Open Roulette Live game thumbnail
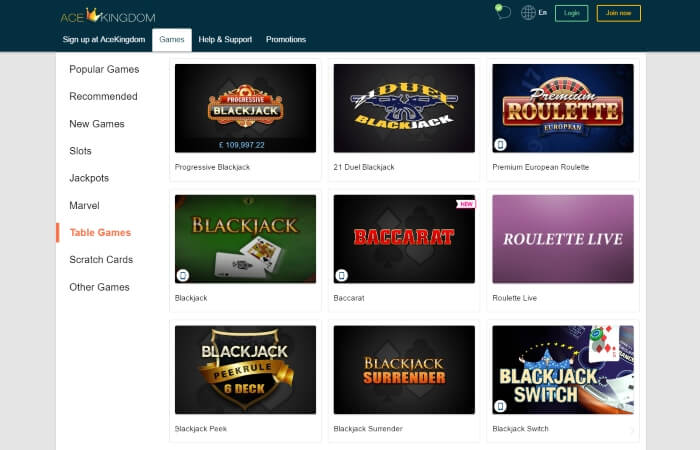Viewport: 700px width, 450px height. 562,239
